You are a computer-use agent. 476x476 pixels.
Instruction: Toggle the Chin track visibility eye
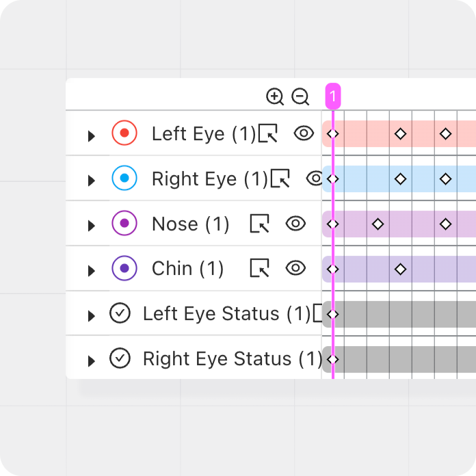pos(295,268)
